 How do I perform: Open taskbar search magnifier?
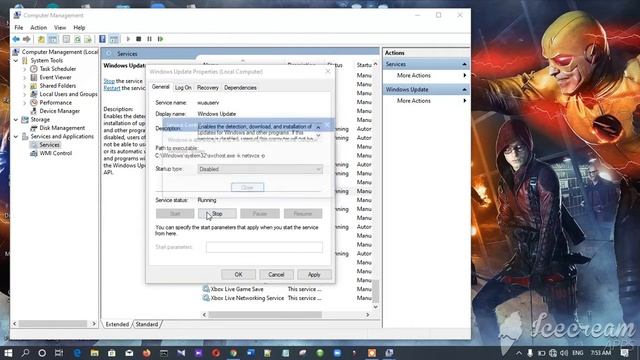[x=25, y=353]
